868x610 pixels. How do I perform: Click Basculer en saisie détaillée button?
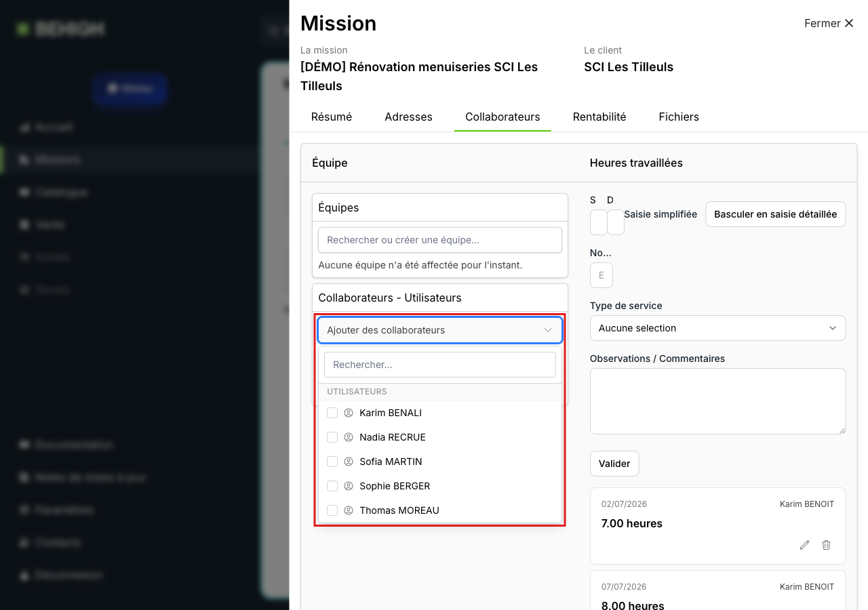tap(776, 214)
